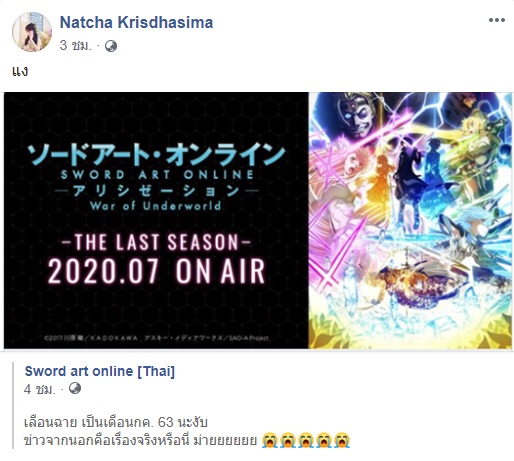Viewport: 514px width, 461px height.
Task: Click the globe icon beside "4 ชม."
Action: pos(75,388)
